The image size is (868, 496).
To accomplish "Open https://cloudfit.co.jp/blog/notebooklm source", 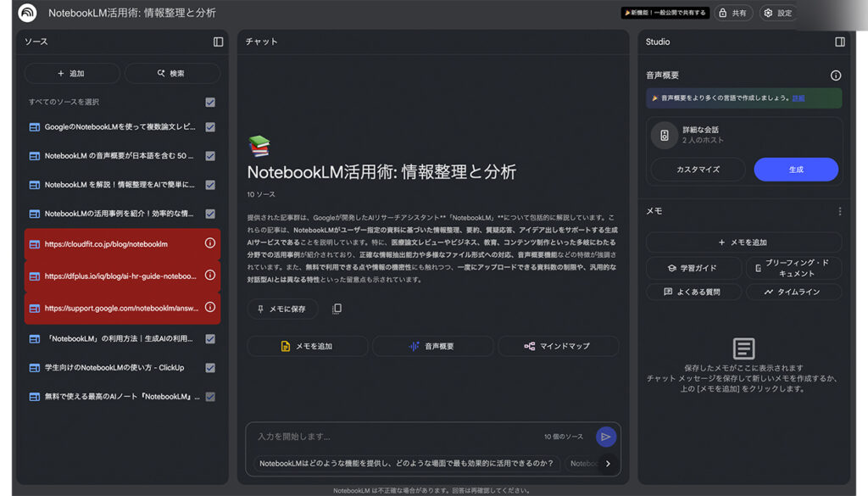I will (106, 244).
